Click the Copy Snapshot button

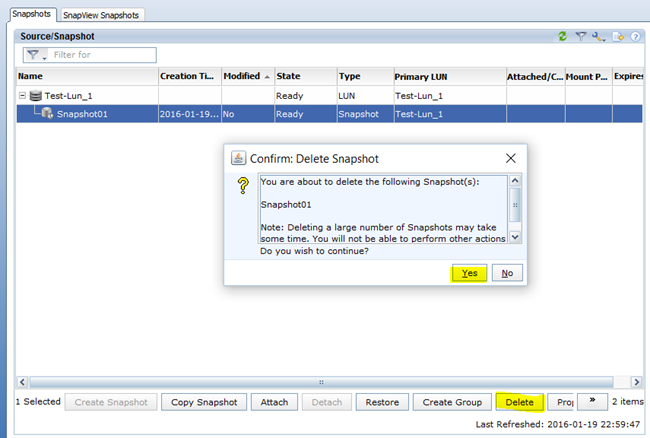coord(204,402)
